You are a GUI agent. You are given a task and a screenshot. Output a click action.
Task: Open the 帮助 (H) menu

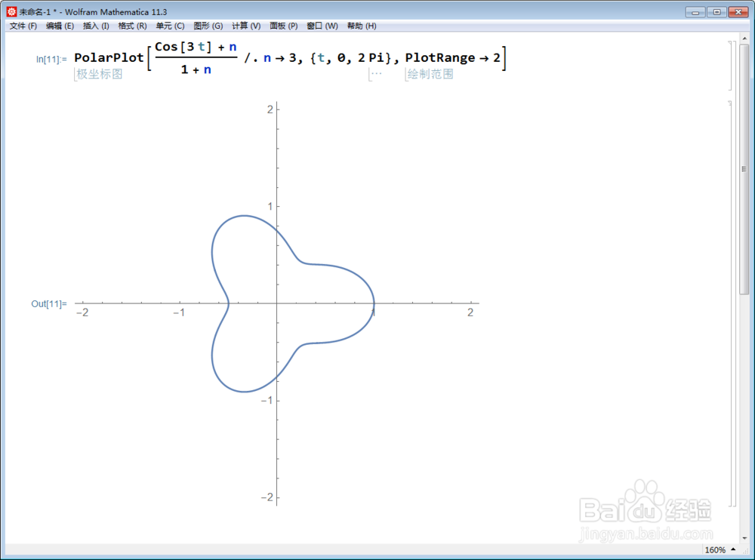362,26
